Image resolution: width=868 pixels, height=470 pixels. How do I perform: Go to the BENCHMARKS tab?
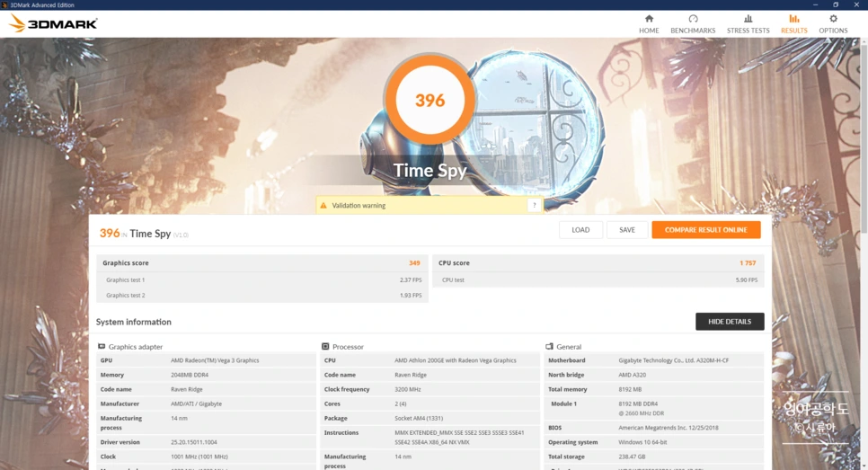[693, 23]
